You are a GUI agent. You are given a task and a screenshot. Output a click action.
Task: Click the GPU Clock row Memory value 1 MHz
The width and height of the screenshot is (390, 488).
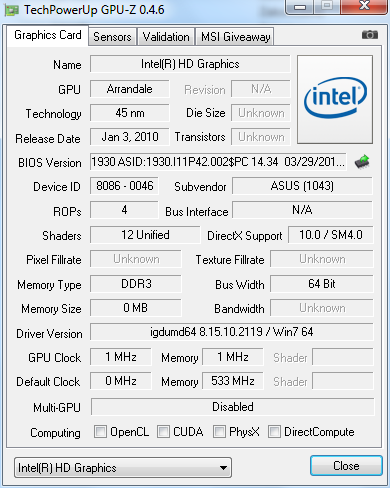pyautogui.click(x=233, y=357)
